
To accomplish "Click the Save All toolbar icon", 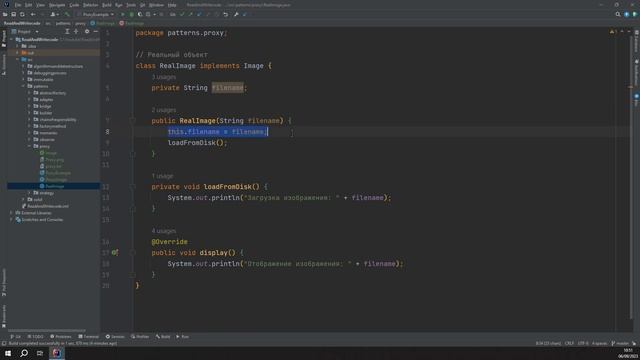I will (13, 14).
